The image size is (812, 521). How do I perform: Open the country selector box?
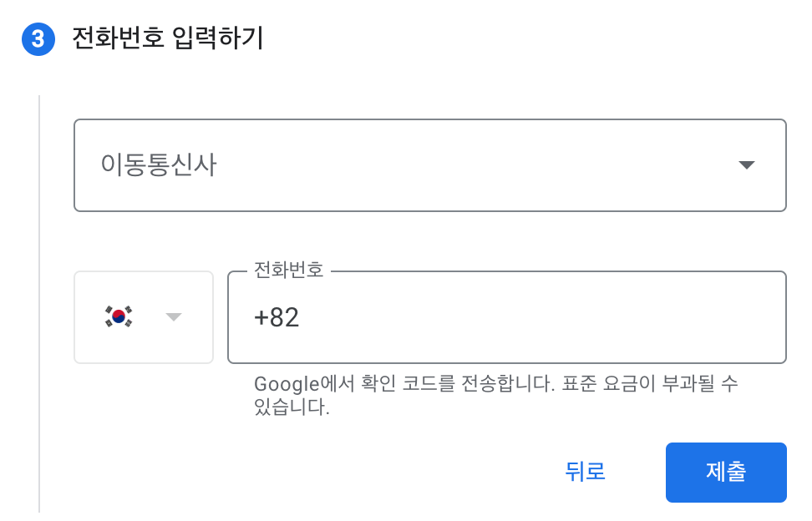click(144, 317)
